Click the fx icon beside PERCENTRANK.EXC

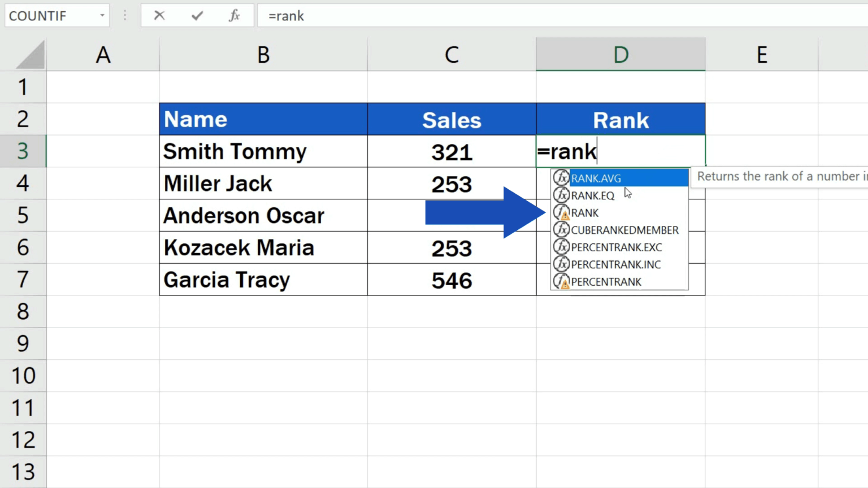[x=561, y=247]
